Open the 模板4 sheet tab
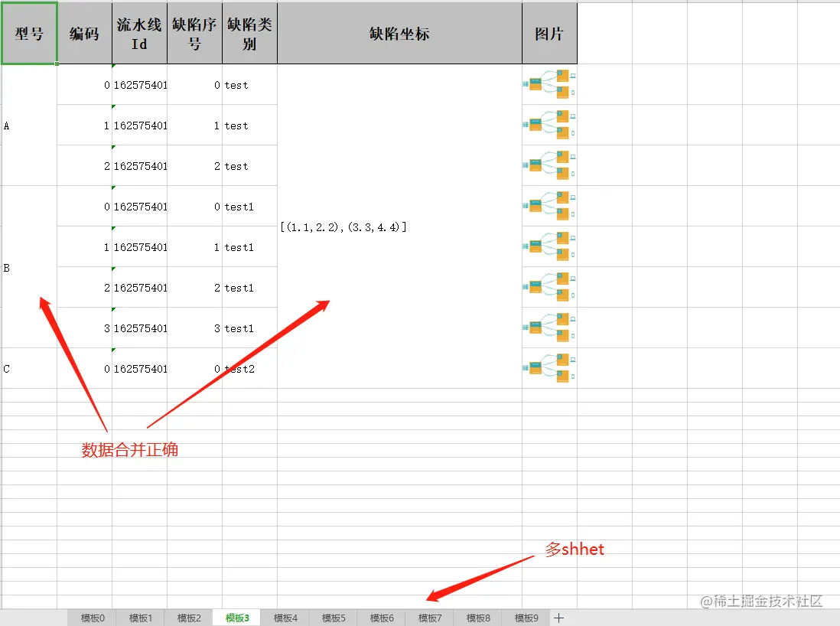Viewport: 840px width, 626px height. 285,618
